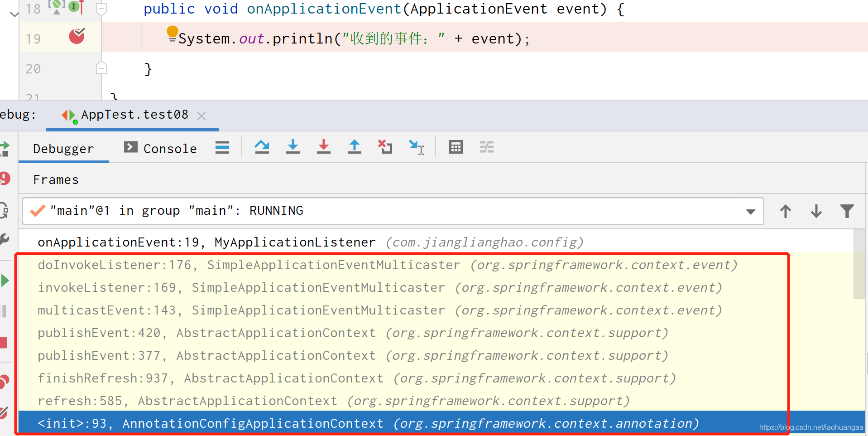The width and height of the screenshot is (868, 436).
Task: Click the Frames panel header
Action: (x=56, y=180)
